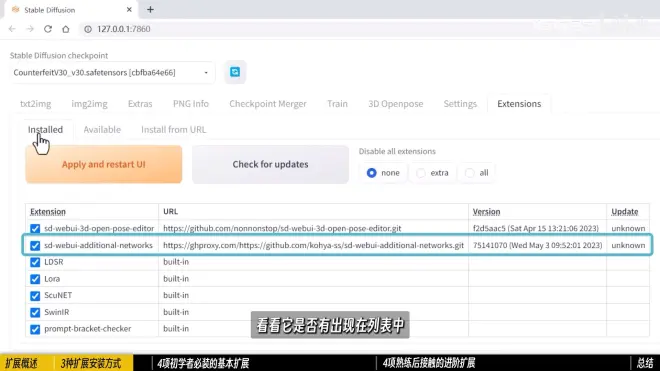Click 'built-in' URL cell in Lora row
Image resolution: width=660 pixels, height=371 pixels.
click(x=176, y=279)
